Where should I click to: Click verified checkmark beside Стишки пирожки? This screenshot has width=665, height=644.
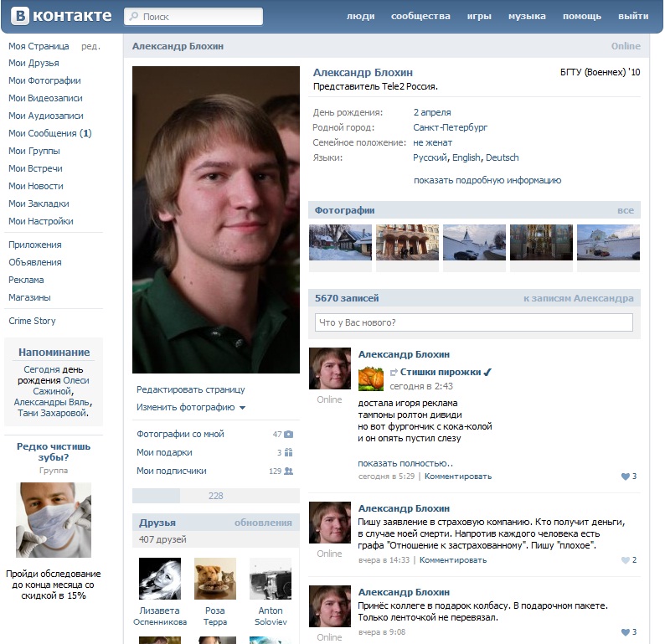pos(487,372)
